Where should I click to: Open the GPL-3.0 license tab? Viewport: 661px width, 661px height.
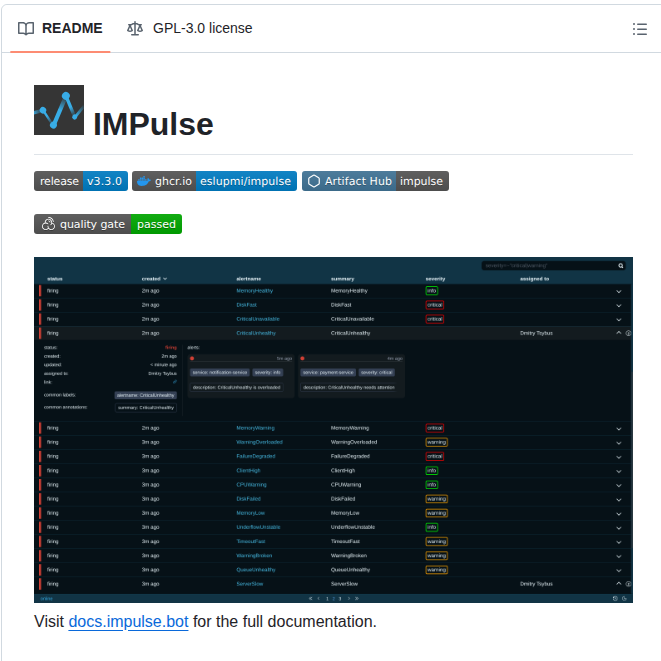190,28
